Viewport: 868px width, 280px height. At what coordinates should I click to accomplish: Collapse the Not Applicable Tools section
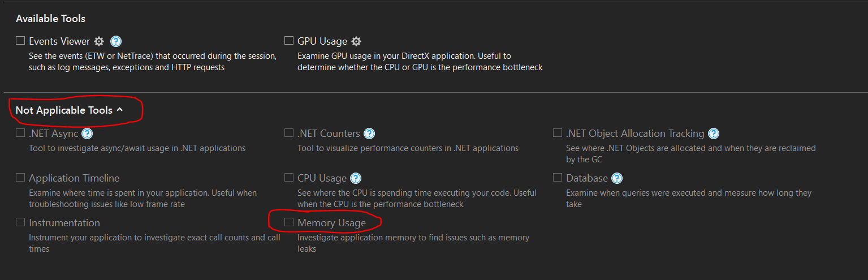[120, 110]
